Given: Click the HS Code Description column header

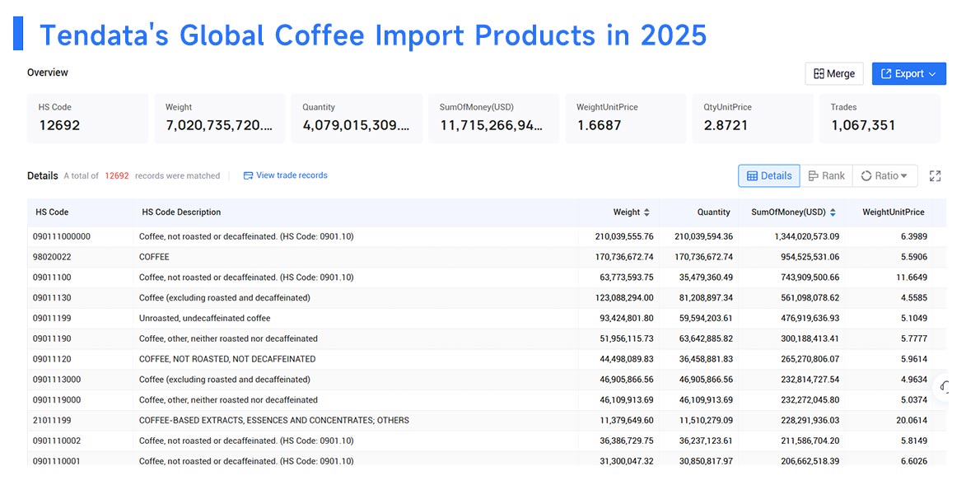Looking at the screenshot, I should 181,212.
